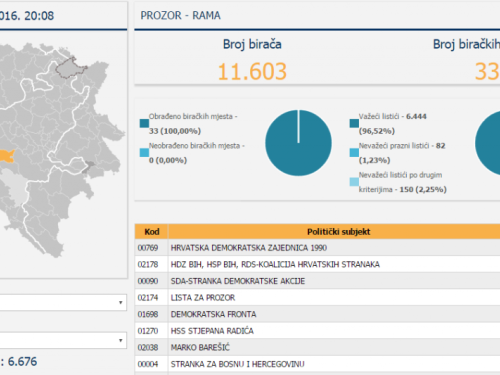Select the HDZ BIH, HSP BIH coalition row

coord(317,264)
